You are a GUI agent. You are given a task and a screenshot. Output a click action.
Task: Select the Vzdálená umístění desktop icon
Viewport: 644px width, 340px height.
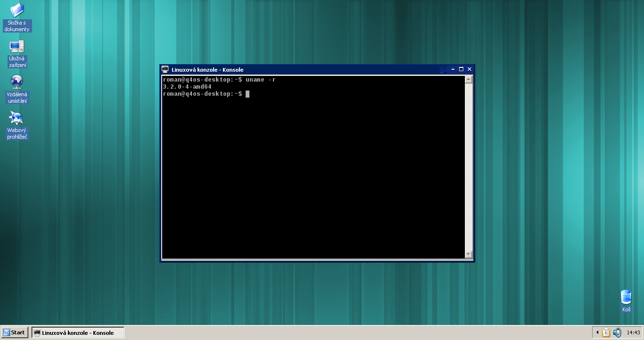click(x=17, y=90)
